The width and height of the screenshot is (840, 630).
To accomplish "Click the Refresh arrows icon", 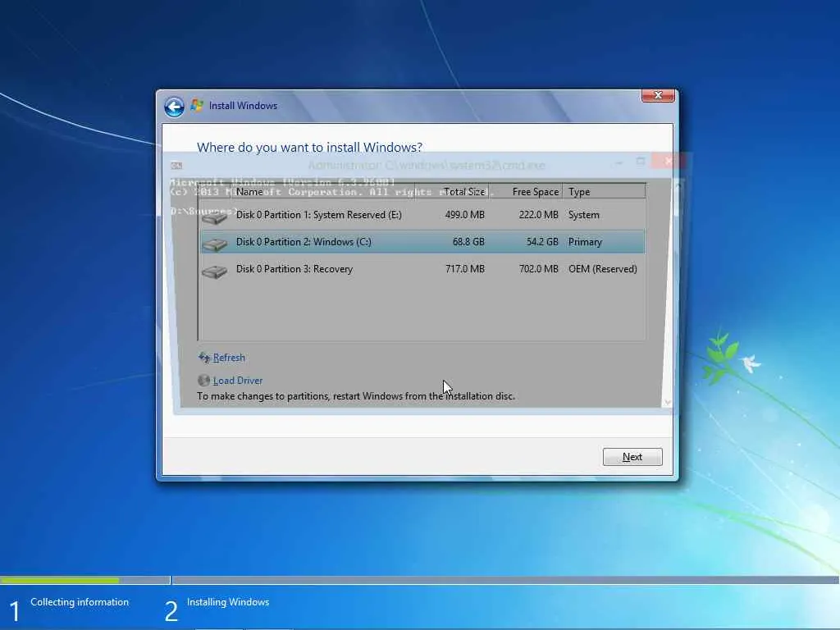I will tap(204, 358).
